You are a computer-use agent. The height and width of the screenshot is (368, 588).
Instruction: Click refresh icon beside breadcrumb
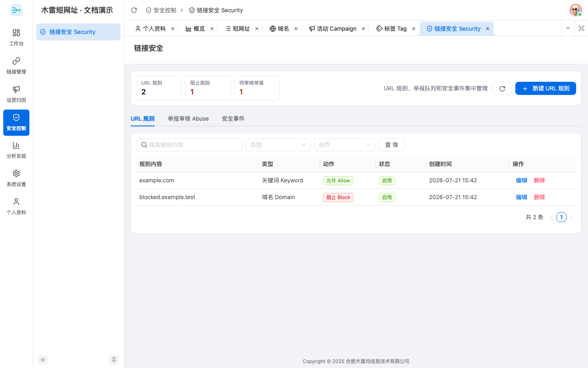[x=134, y=10]
